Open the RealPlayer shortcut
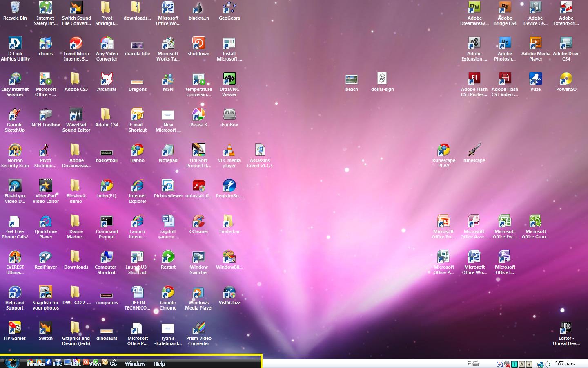 [46, 260]
